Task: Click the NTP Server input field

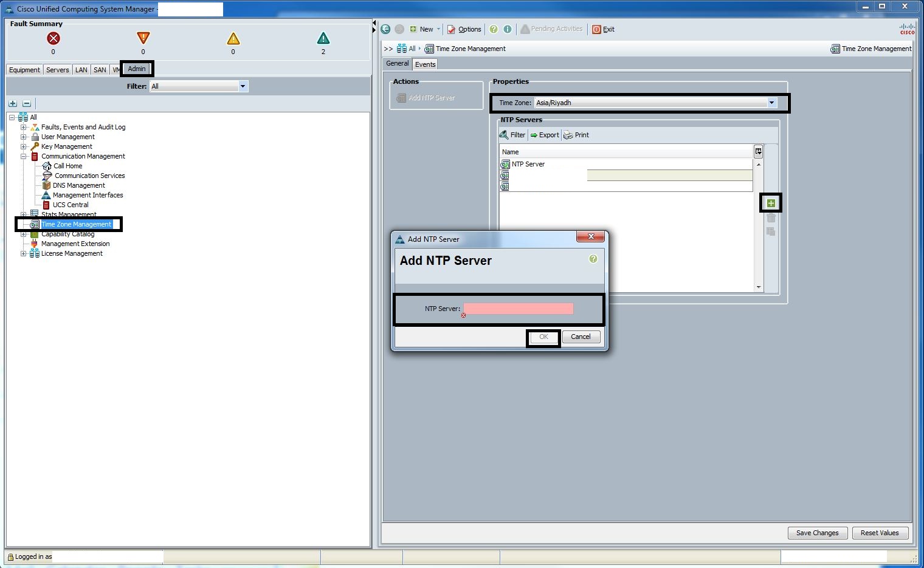Action: [x=518, y=309]
